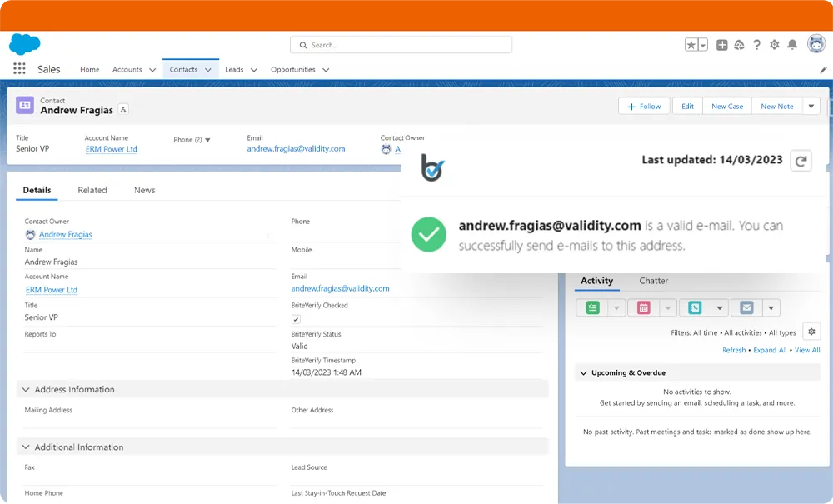Open dropdown next to Email icon
Screen dimensions: 833x504
[x=771, y=307]
